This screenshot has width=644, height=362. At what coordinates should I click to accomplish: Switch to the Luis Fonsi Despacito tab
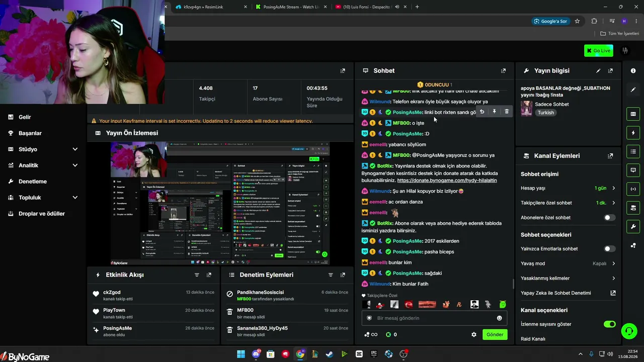point(370,7)
